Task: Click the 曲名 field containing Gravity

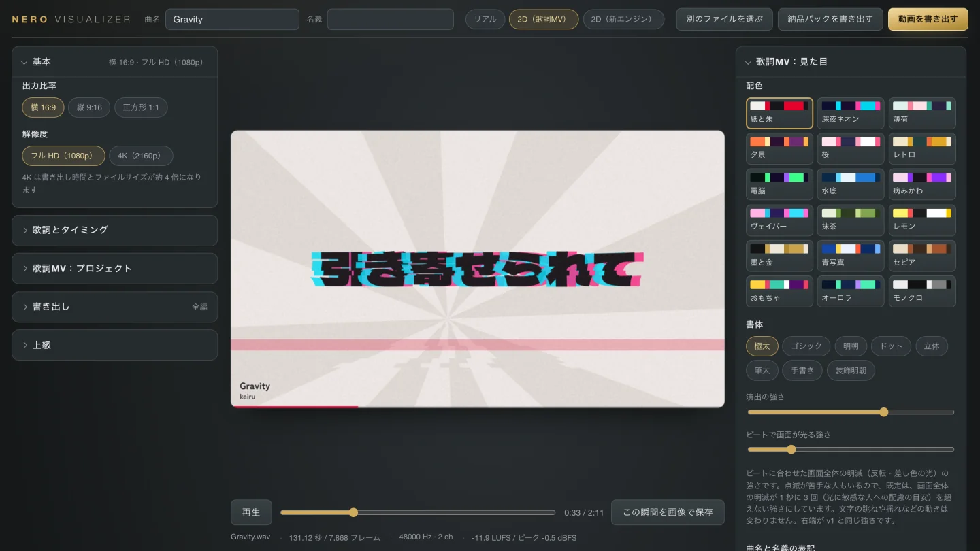Action: tap(232, 19)
